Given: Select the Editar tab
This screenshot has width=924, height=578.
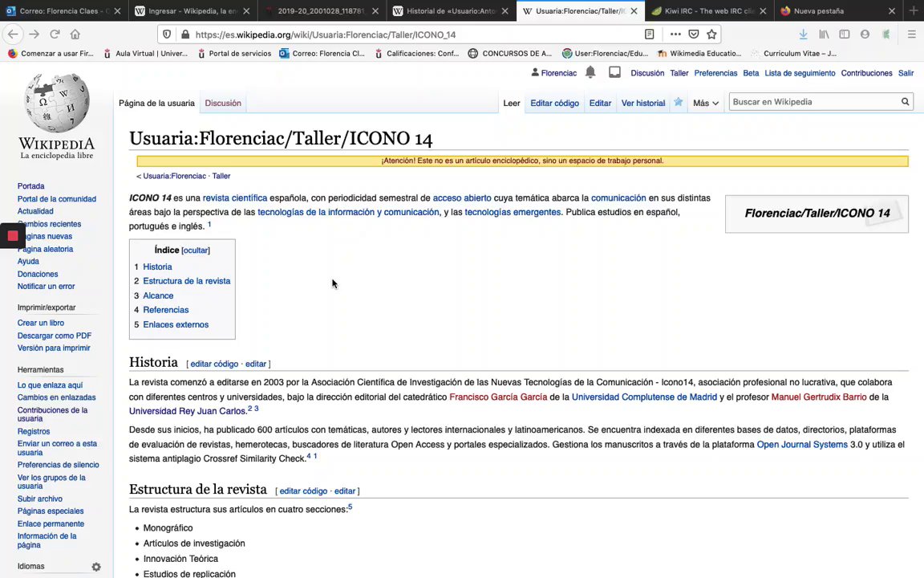Looking at the screenshot, I should [600, 103].
